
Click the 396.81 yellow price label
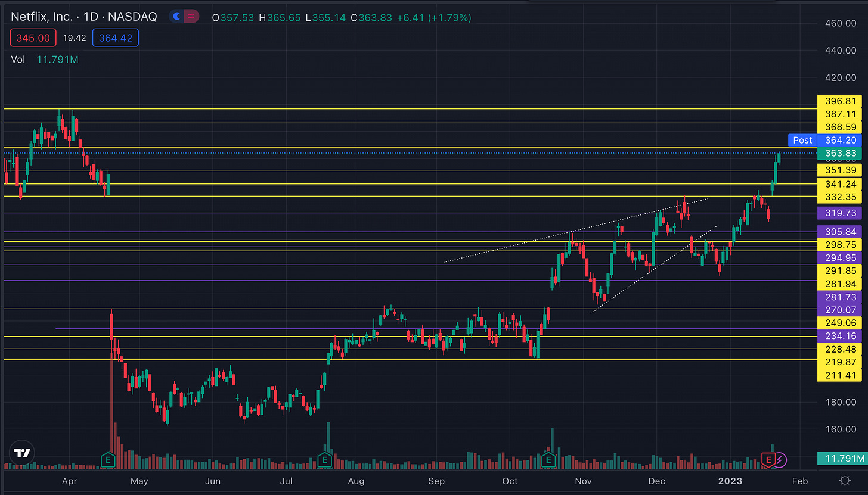point(841,101)
